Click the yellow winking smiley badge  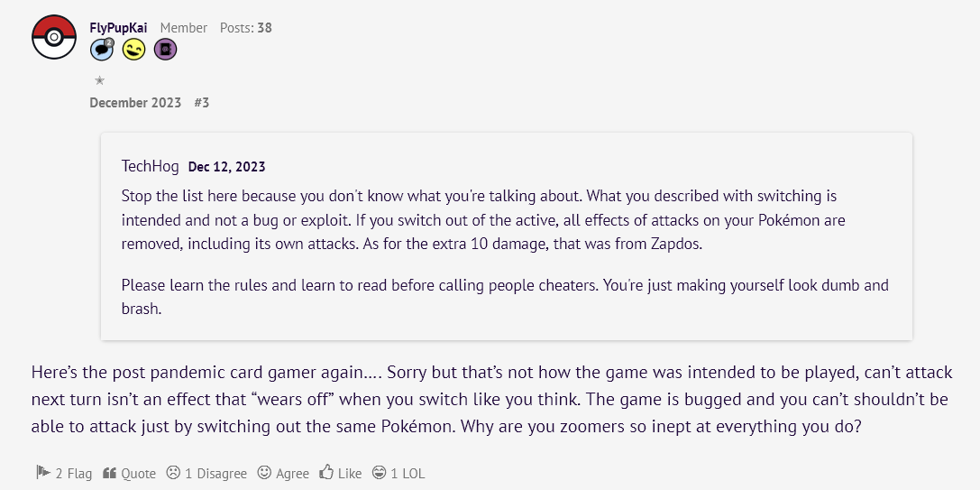pos(133,49)
